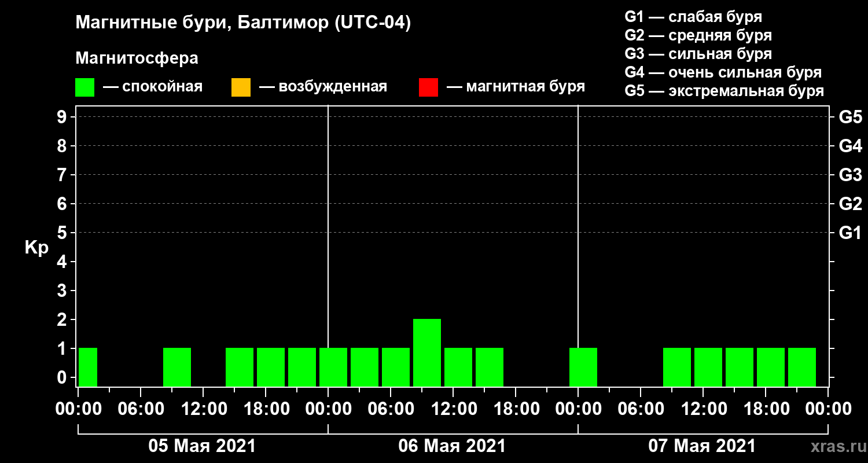The height and width of the screenshot is (463, 868).
Task: Click the 'G4 — очень сильная буря' legend line
Action: click(x=723, y=72)
